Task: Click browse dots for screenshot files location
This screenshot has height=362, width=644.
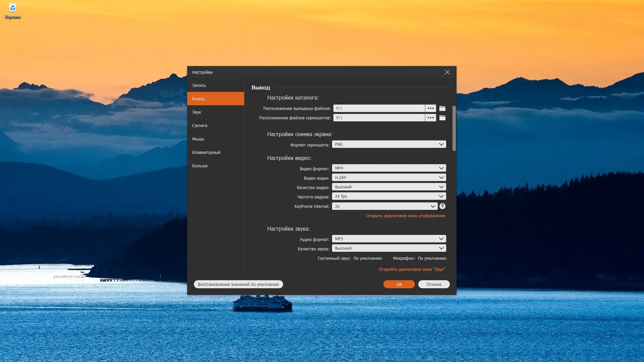Action: pos(430,118)
